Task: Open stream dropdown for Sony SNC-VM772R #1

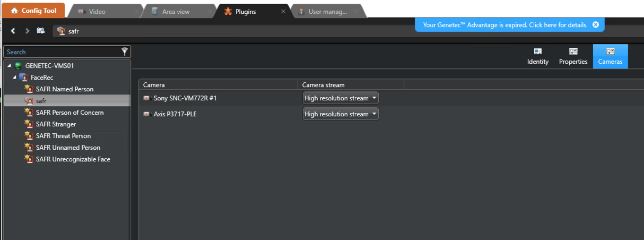Action: (x=341, y=98)
